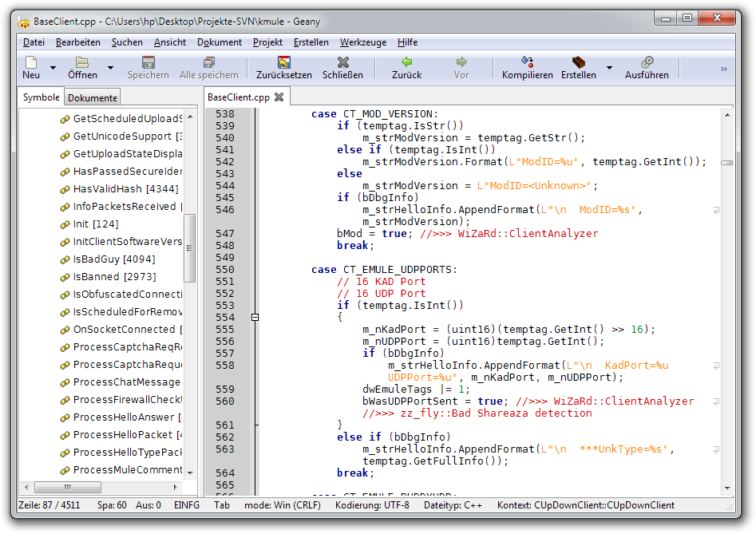This screenshot has width=756, height=534.
Task: Switch to the Dokumente sidebar tab
Action: point(92,98)
